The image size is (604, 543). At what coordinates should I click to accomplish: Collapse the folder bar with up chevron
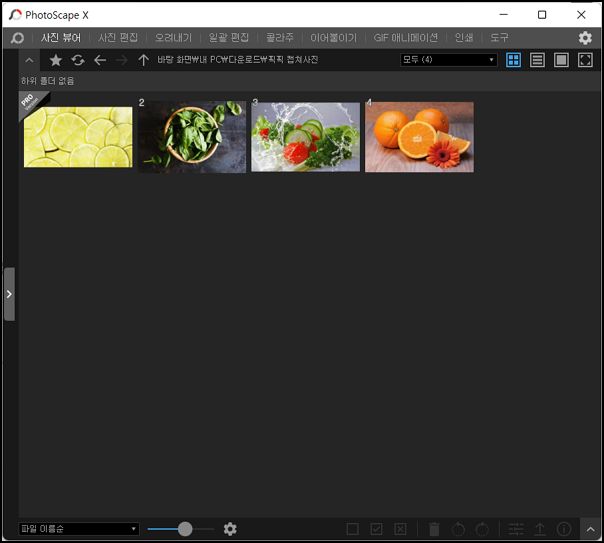[x=29, y=60]
